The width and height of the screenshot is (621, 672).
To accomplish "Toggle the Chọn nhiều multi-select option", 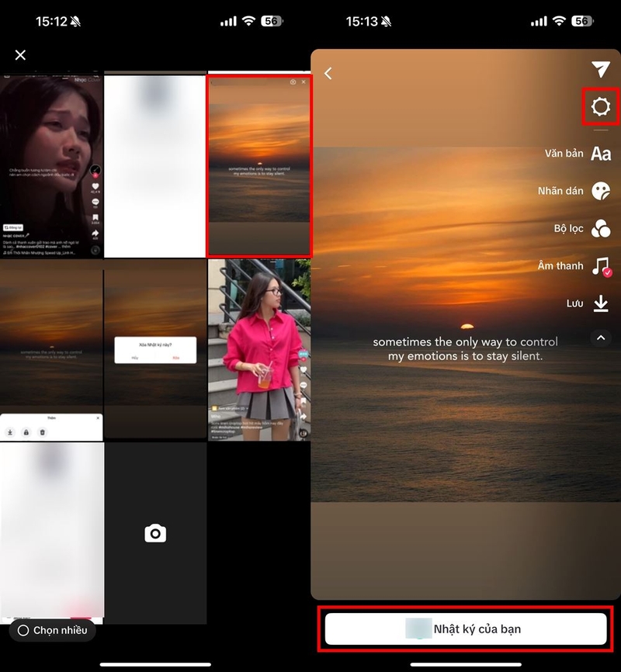I will [x=52, y=630].
